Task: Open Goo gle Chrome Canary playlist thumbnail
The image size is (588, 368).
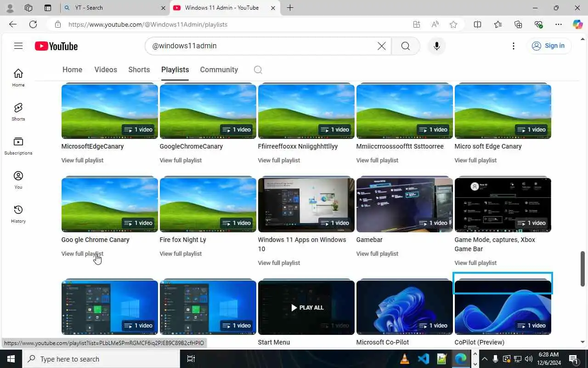Action: pyautogui.click(x=110, y=204)
